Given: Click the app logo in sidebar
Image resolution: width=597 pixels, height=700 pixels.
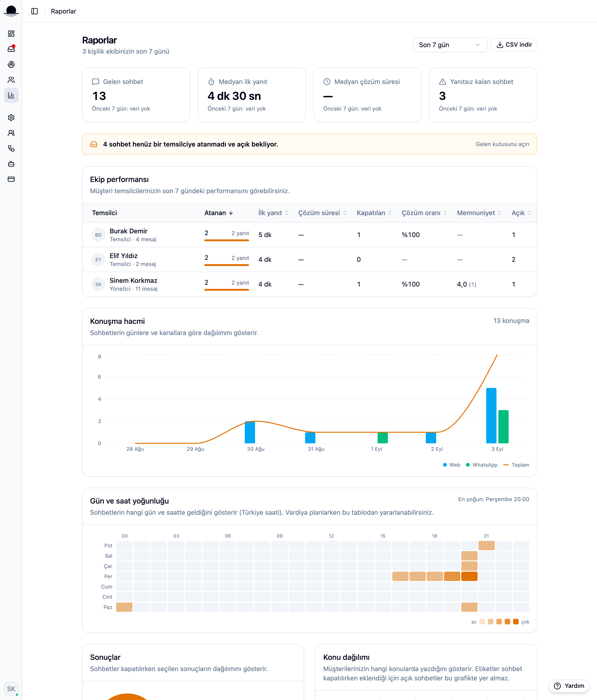Looking at the screenshot, I should point(11,11).
